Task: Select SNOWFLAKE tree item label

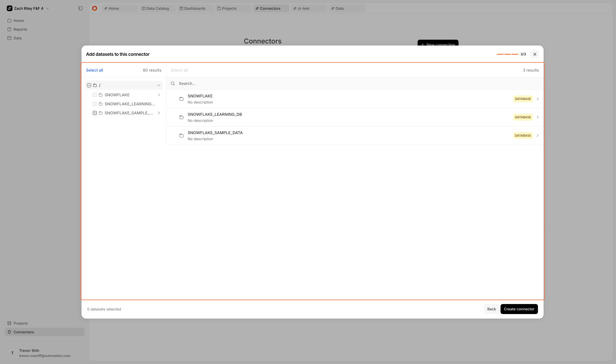Action: 117,95
